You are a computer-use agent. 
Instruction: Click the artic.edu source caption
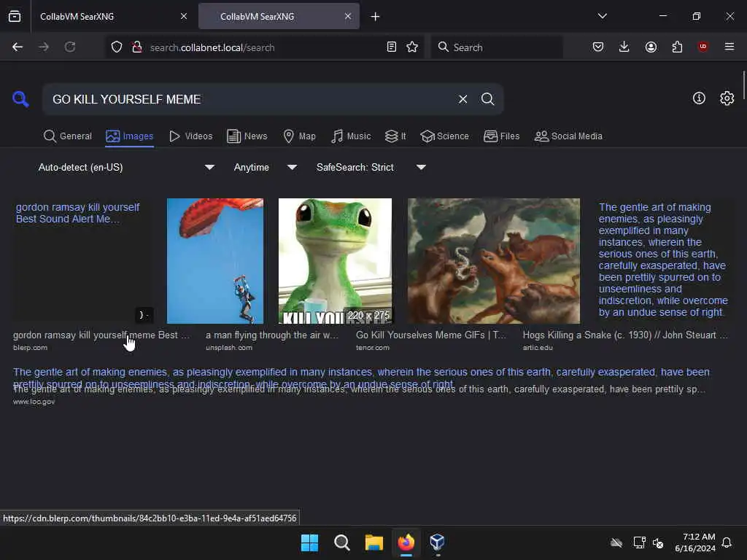tap(538, 348)
